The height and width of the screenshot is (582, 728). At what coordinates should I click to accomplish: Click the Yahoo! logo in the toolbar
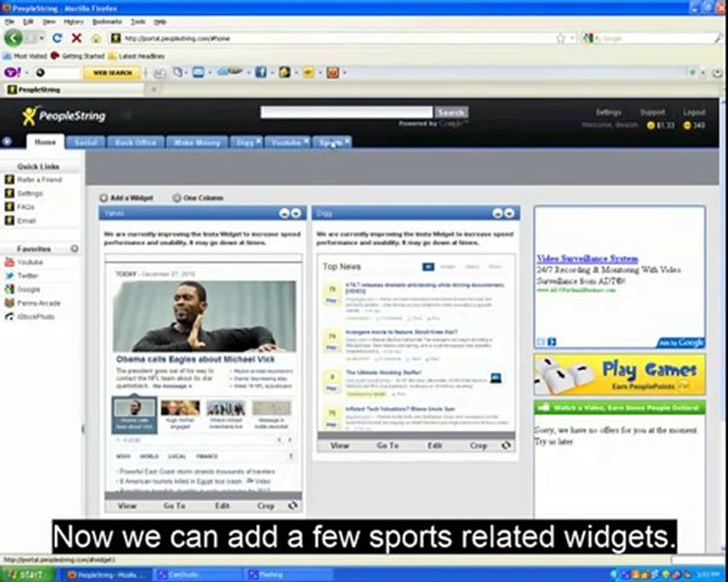pyautogui.click(x=12, y=73)
